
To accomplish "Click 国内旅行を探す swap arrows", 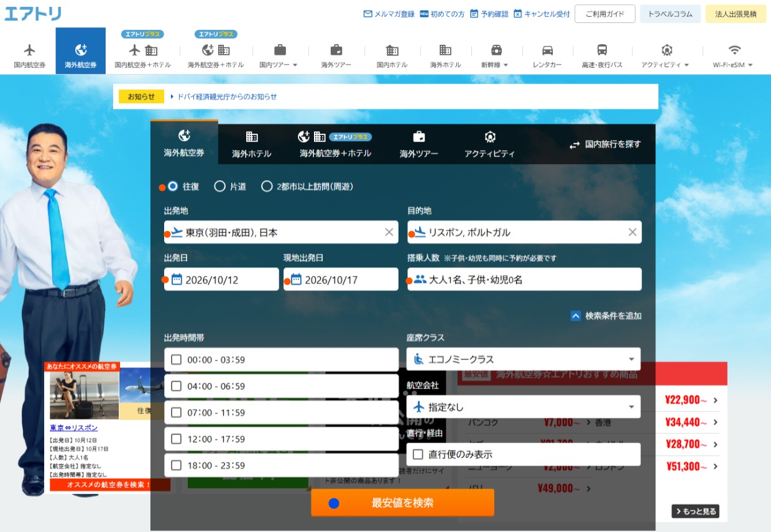I will (575, 145).
